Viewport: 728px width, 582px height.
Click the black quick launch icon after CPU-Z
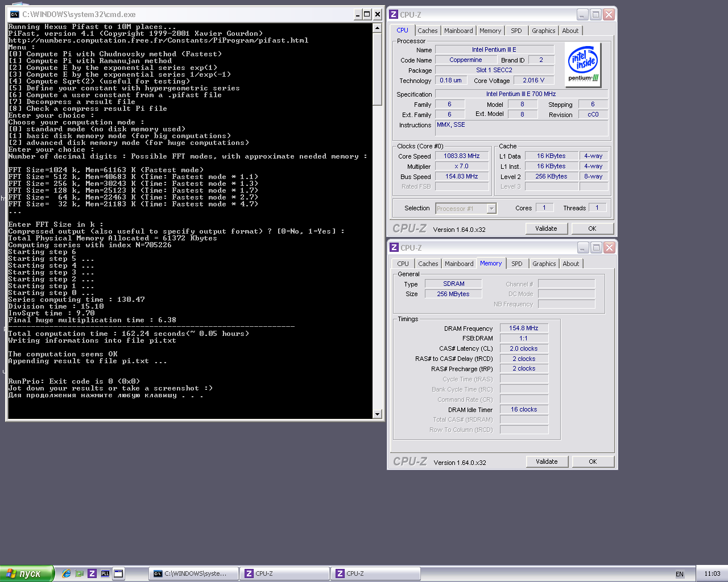pyautogui.click(x=105, y=573)
